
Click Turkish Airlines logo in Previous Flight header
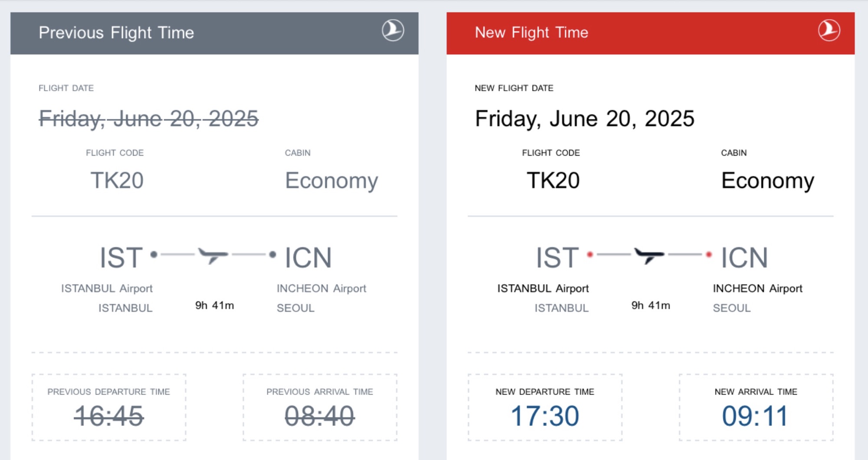[x=393, y=30]
